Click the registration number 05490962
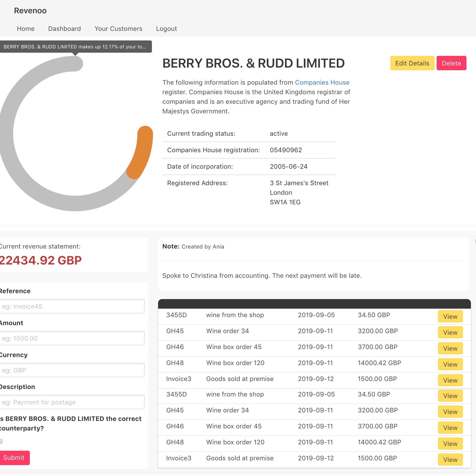Viewport: 476px width, 476px height. click(286, 150)
